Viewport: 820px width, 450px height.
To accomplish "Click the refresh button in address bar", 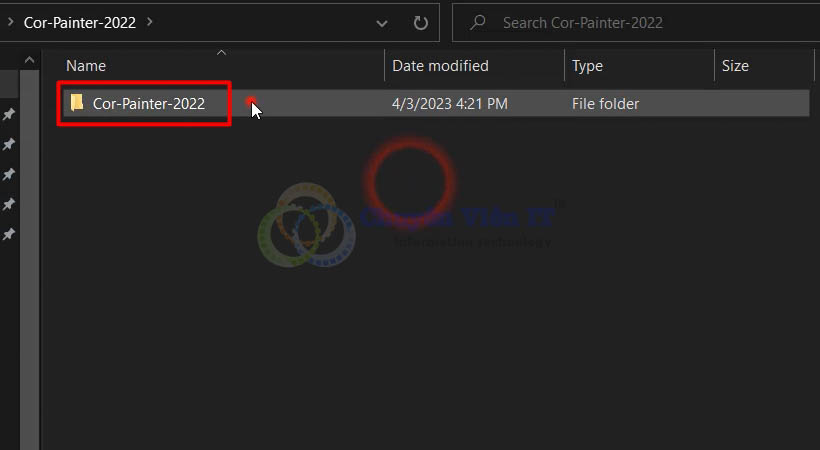I will point(420,22).
